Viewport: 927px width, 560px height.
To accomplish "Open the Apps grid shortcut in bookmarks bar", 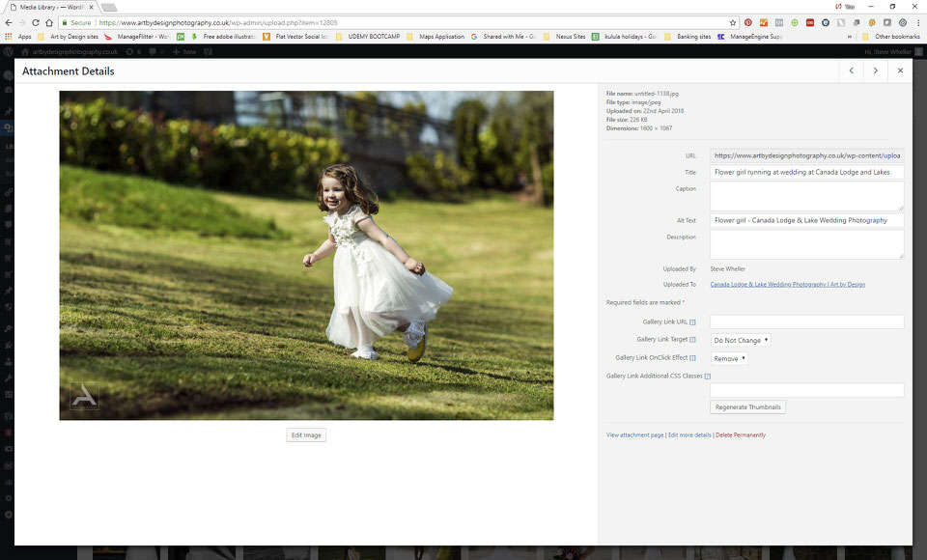I will point(18,37).
